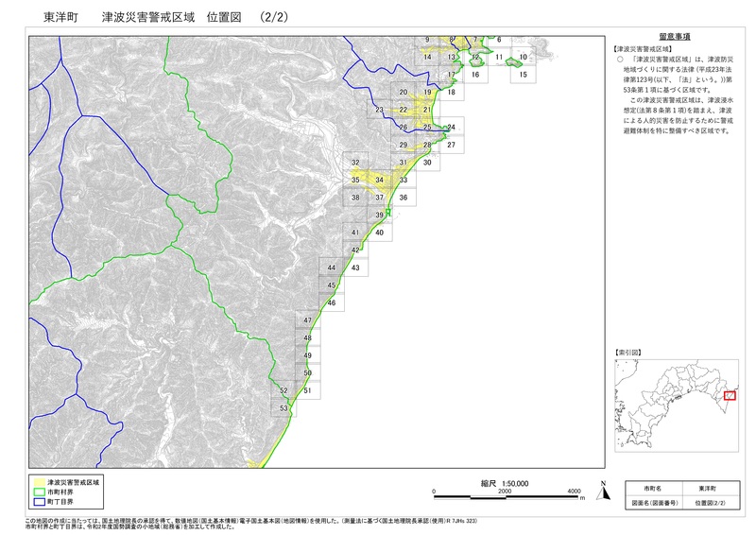
Task: Click grid cell number 47
Action: click(308, 321)
